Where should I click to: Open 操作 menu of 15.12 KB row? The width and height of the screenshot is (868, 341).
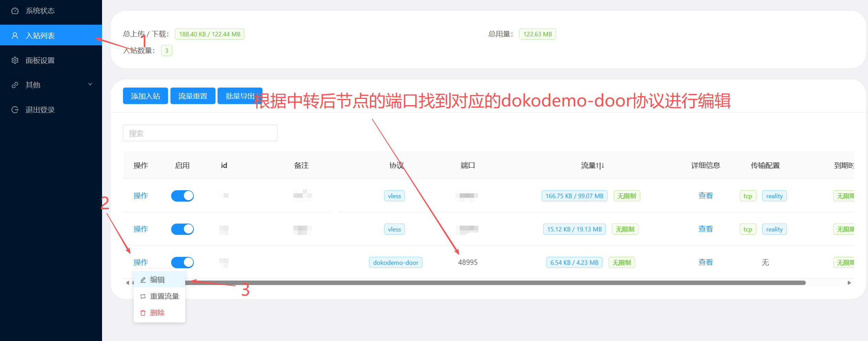pos(141,229)
